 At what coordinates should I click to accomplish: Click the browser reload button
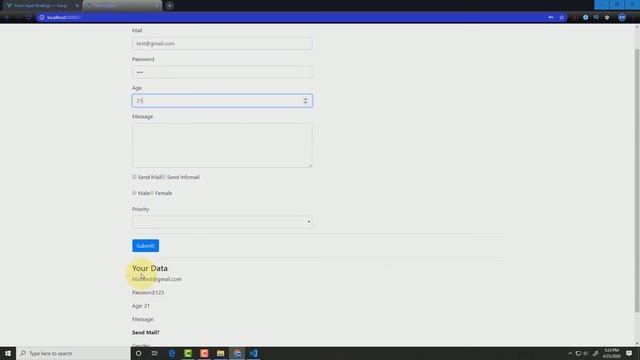click(x=29, y=18)
